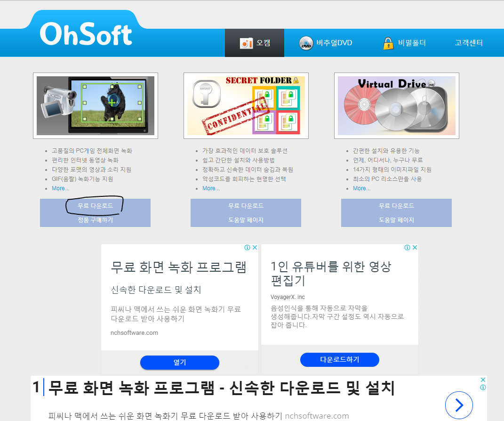Close the VoyagerX video editor ad

click(415, 247)
